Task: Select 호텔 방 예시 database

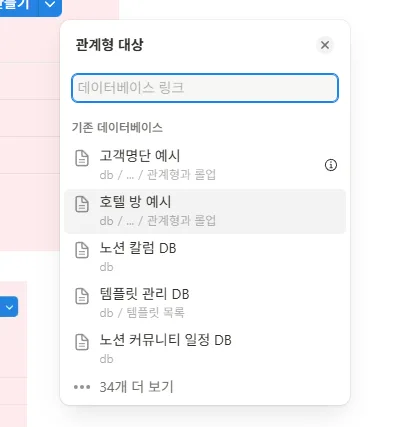Action: 205,211
